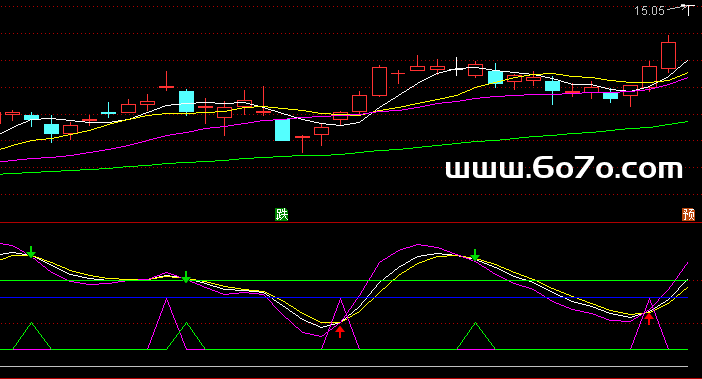Click the 15.05 high price label
The image size is (702, 379).
tap(649, 11)
